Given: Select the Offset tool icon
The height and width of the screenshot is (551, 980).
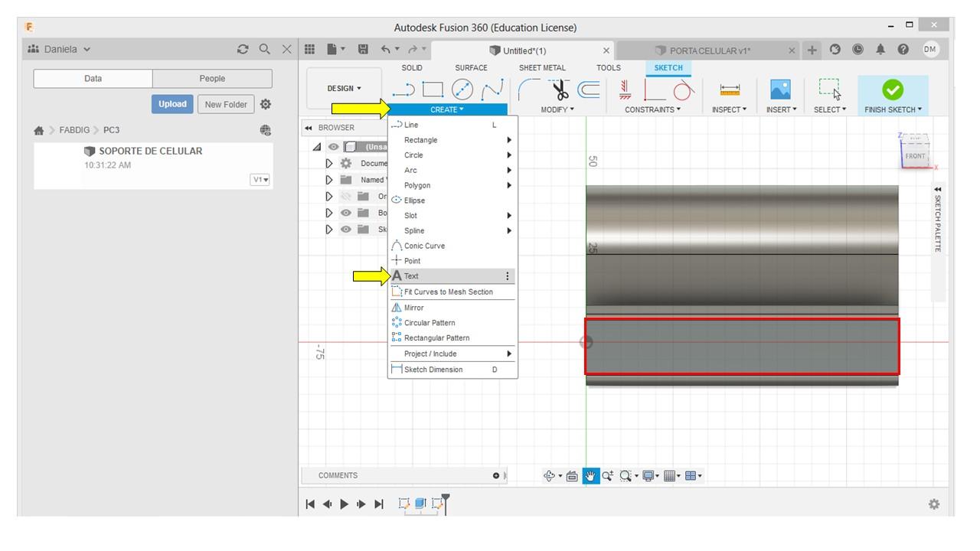Looking at the screenshot, I should pos(588,90).
